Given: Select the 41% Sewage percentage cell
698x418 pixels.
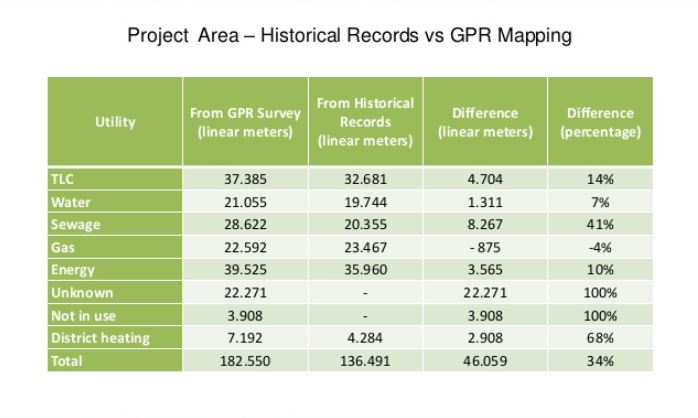Looking at the screenshot, I should click(x=600, y=225).
